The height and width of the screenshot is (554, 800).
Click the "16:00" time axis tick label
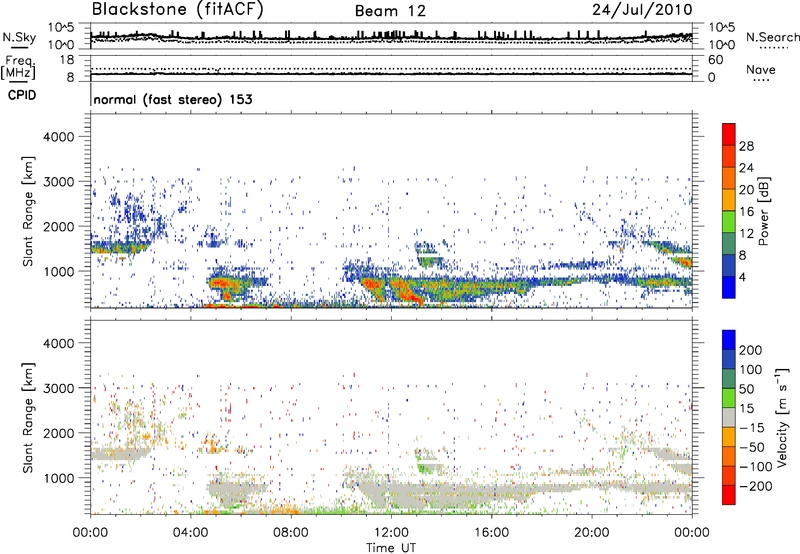[491, 533]
